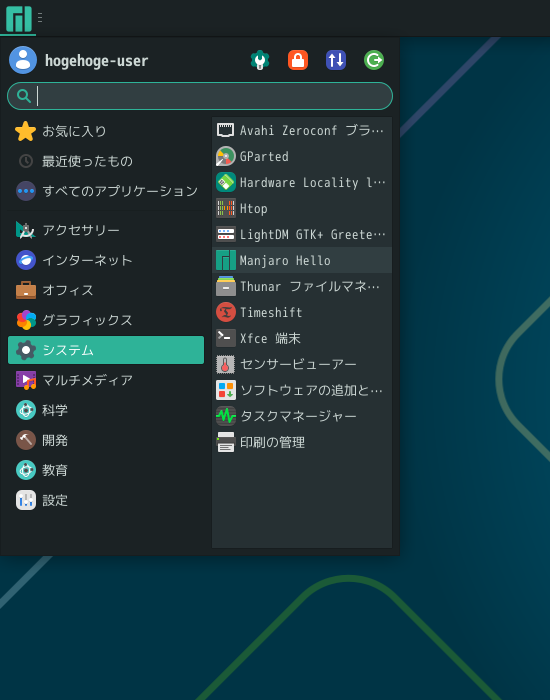Select the 最近使ったもの recent category

pyautogui.click(x=106, y=161)
